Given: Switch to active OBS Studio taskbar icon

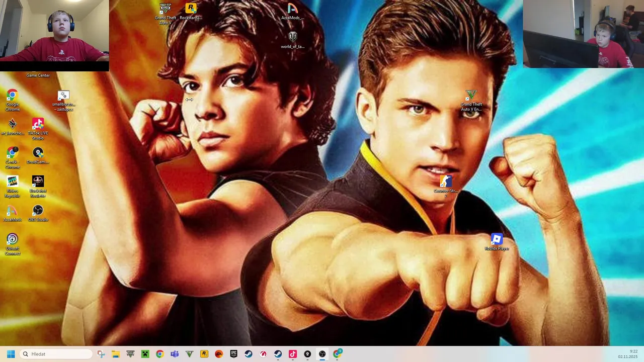Looking at the screenshot, I should pos(323,354).
